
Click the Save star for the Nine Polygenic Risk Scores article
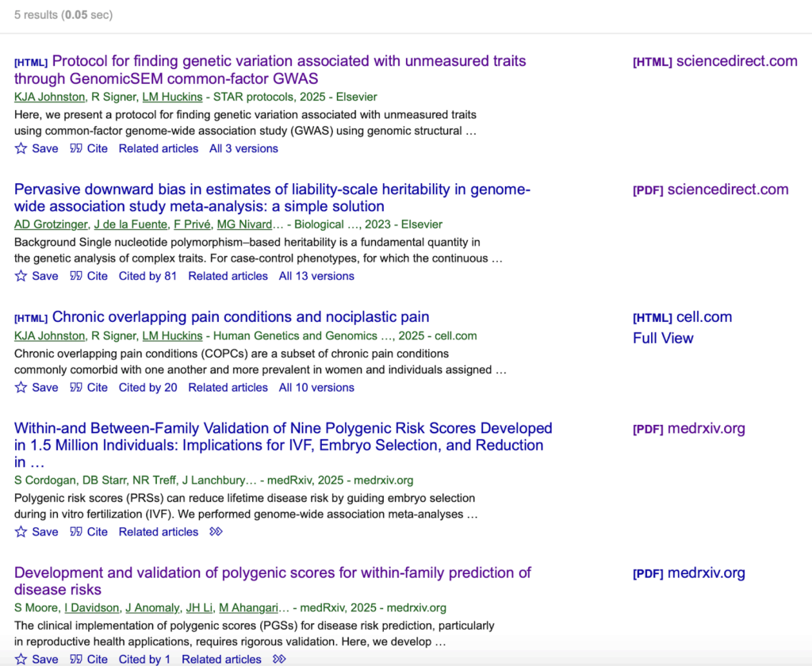21,532
